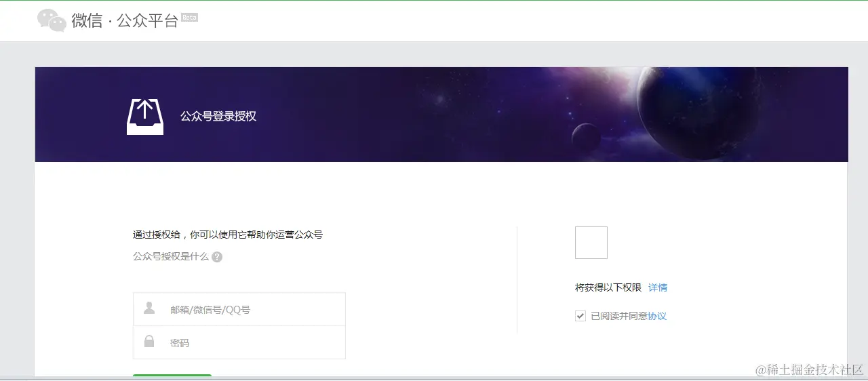Click the WeChat logo in header
868x381 pixels.
pyautogui.click(x=52, y=20)
